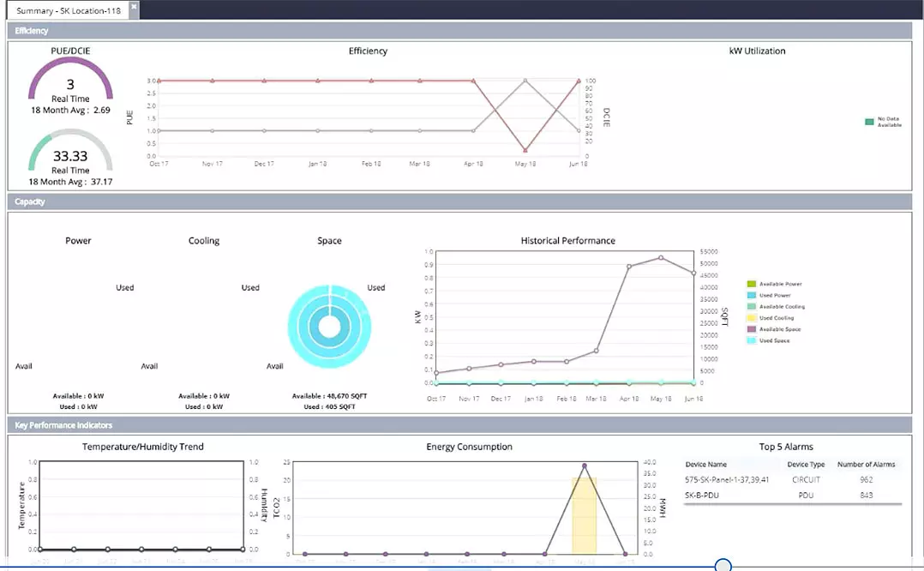Toggle the Used Cooling legend swatch
Image resolution: width=924 pixels, height=571 pixels.
(752, 317)
